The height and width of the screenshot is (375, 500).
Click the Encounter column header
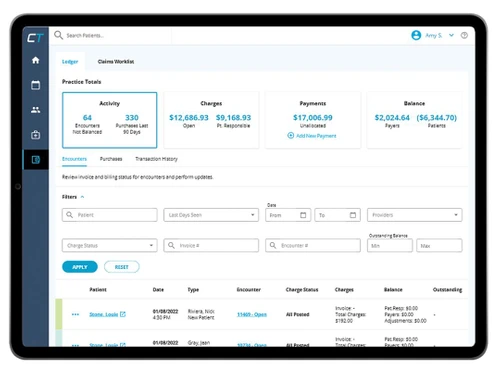249,290
